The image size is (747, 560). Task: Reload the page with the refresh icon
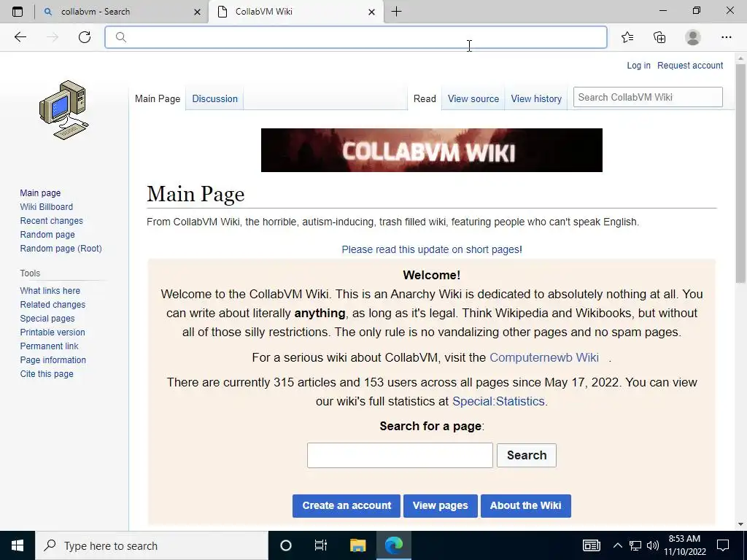click(85, 37)
